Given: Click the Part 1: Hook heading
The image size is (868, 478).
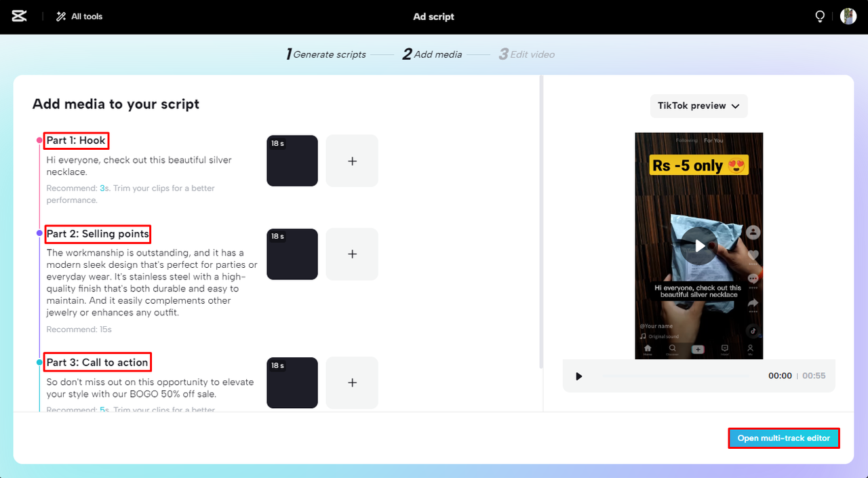Looking at the screenshot, I should coord(76,141).
